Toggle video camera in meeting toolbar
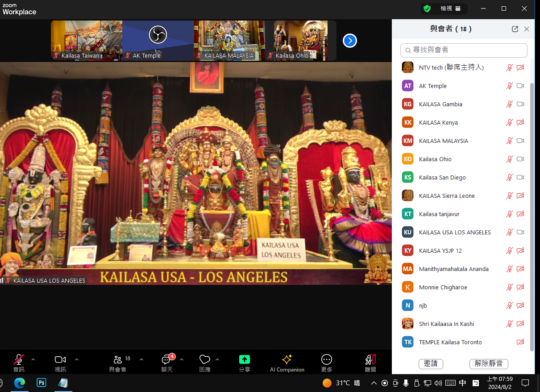Screen dimensions: 540x392 [60, 360]
